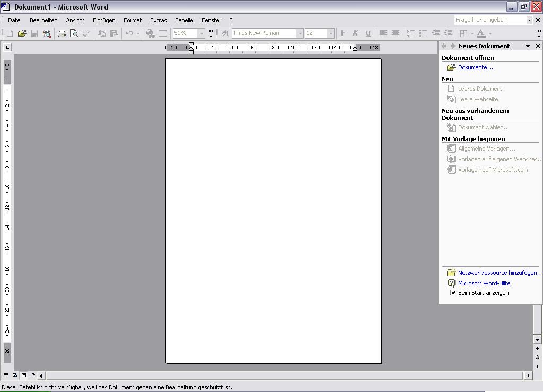This screenshot has width=543, height=392.
Task: Print the document using the printer icon
Action: tap(62, 33)
